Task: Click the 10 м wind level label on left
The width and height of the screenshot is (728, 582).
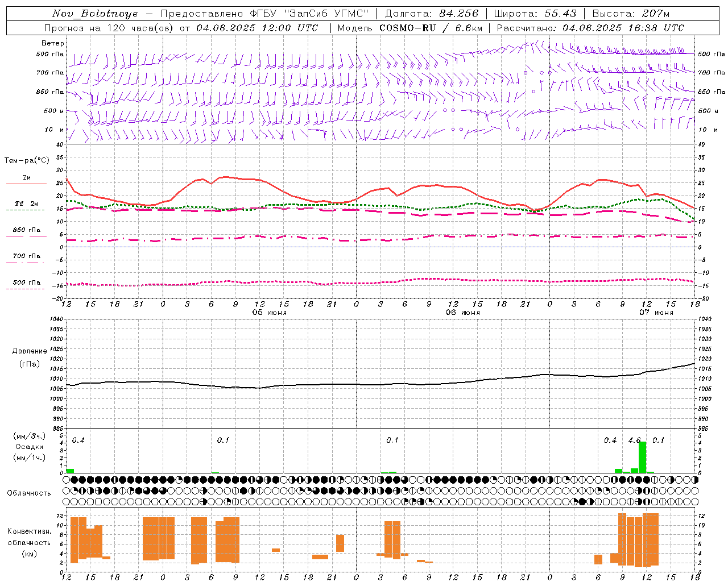Action: tap(55, 130)
